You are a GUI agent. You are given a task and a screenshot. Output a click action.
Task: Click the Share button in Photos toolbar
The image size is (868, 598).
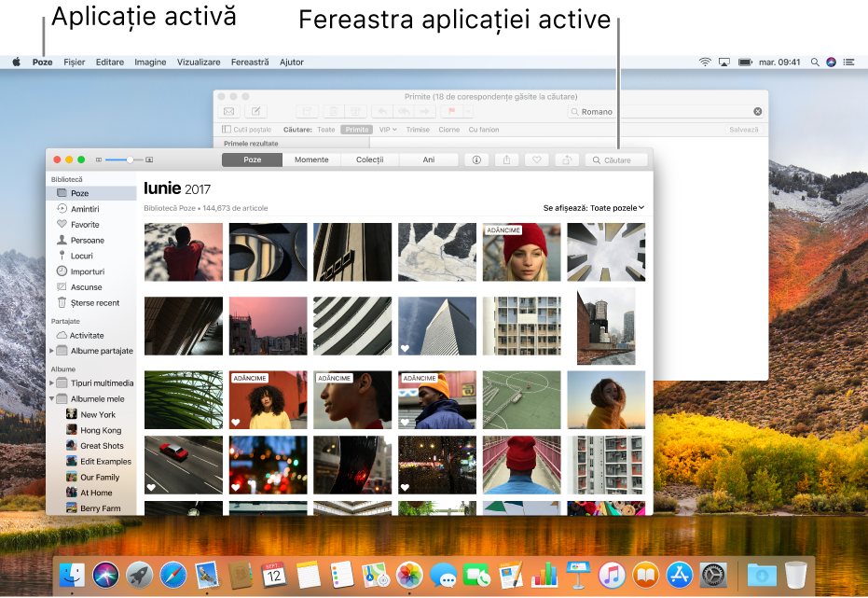(x=506, y=160)
